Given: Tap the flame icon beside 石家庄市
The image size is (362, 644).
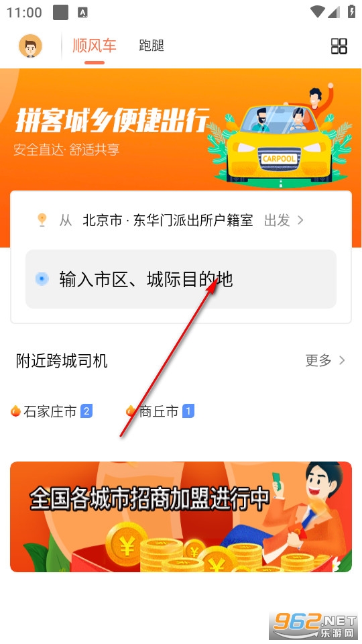Looking at the screenshot, I should (x=15, y=411).
